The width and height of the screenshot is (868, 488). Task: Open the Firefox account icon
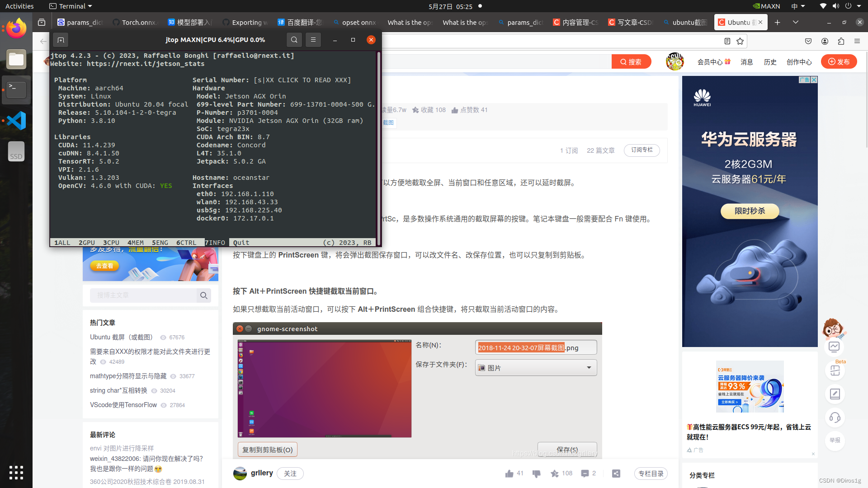tap(825, 41)
